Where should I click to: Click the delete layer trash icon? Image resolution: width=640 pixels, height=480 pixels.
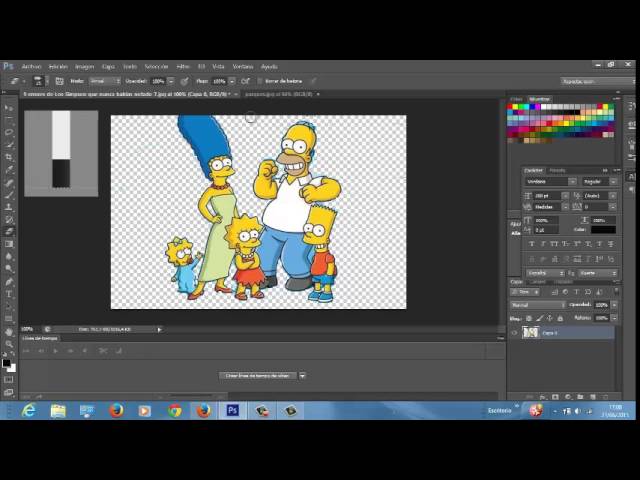(605, 397)
